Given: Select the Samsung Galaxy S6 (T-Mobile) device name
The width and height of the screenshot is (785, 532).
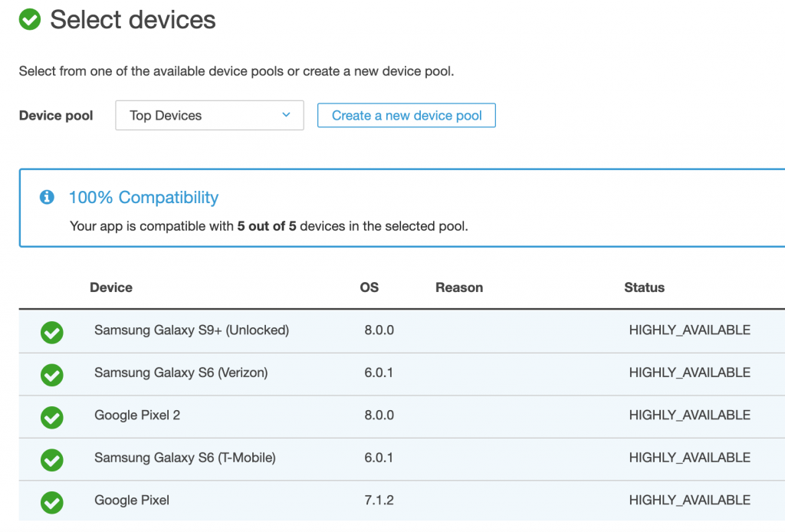Looking at the screenshot, I should 185,458.
